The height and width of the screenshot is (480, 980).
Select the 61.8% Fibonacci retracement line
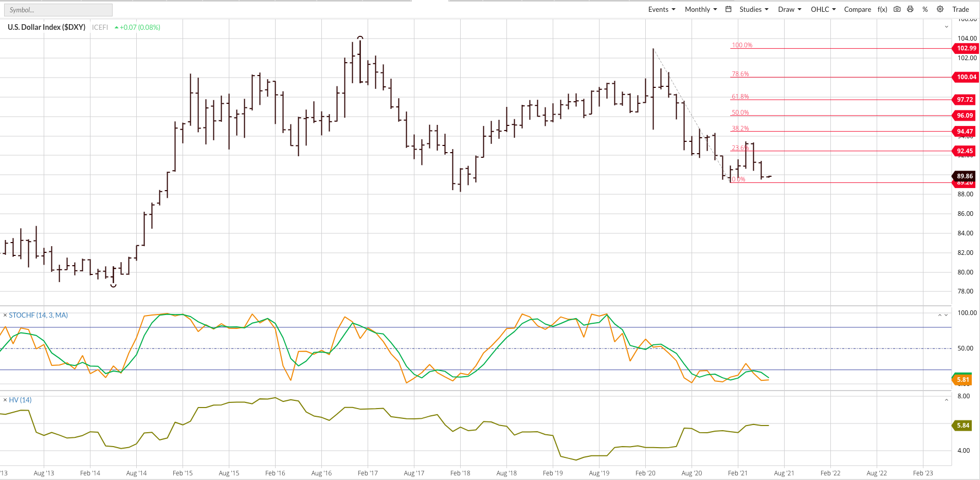click(x=841, y=100)
